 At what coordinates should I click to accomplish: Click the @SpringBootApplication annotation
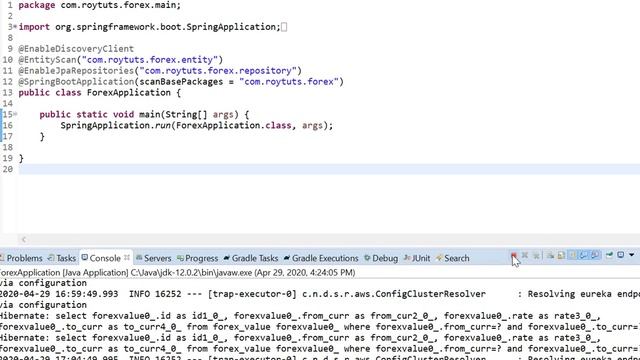[x=76, y=82]
